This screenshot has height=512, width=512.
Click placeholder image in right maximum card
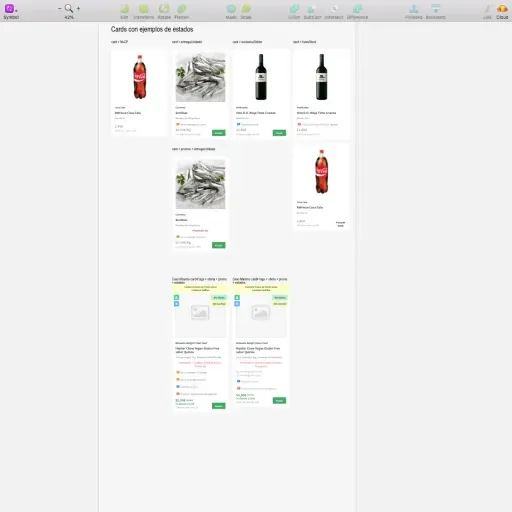point(261,313)
